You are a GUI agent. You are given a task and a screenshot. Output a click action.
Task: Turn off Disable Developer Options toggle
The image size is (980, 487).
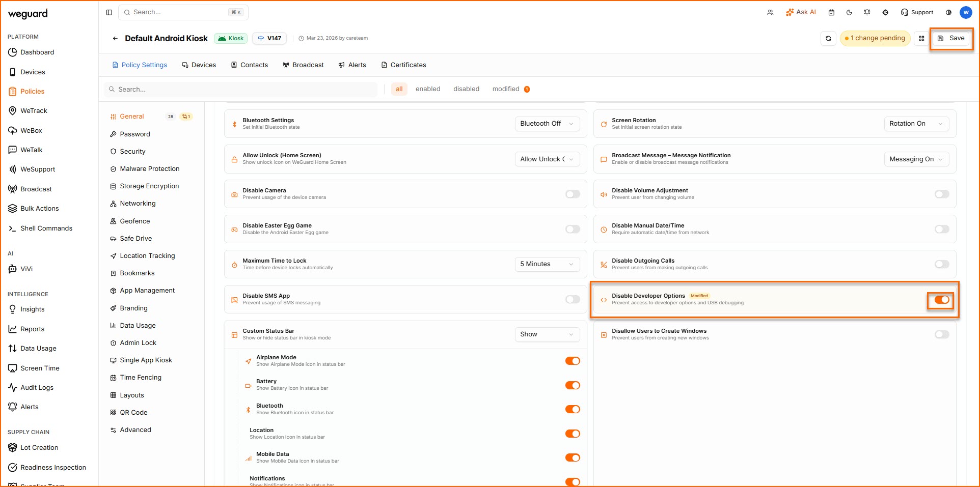pyautogui.click(x=941, y=300)
